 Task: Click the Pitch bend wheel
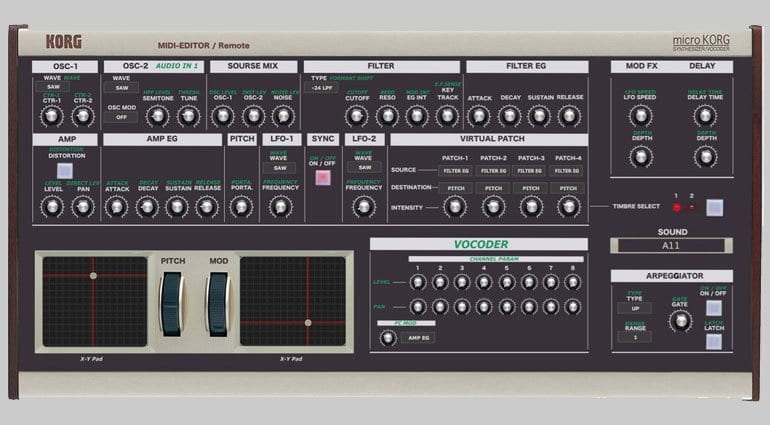pos(171,304)
